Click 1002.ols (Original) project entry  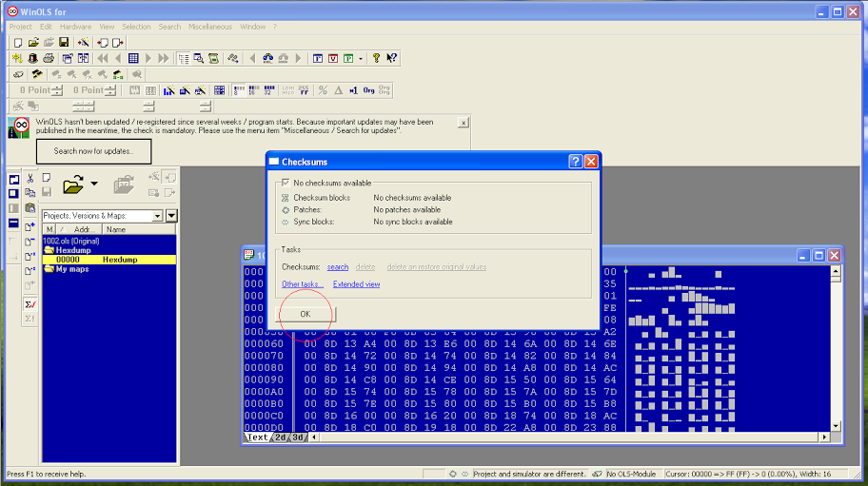pyautogui.click(x=71, y=241)
